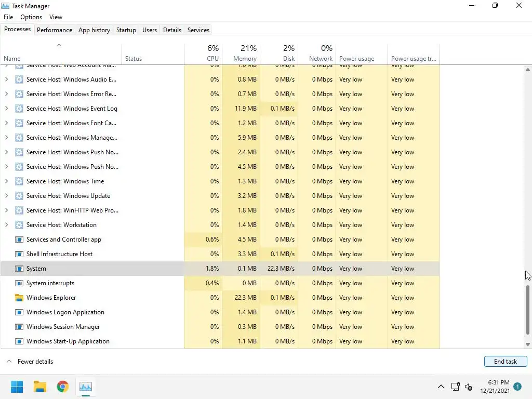Screen dimensions: 532x399
Task: Click the Status column header
Action: tap(153, 54)
